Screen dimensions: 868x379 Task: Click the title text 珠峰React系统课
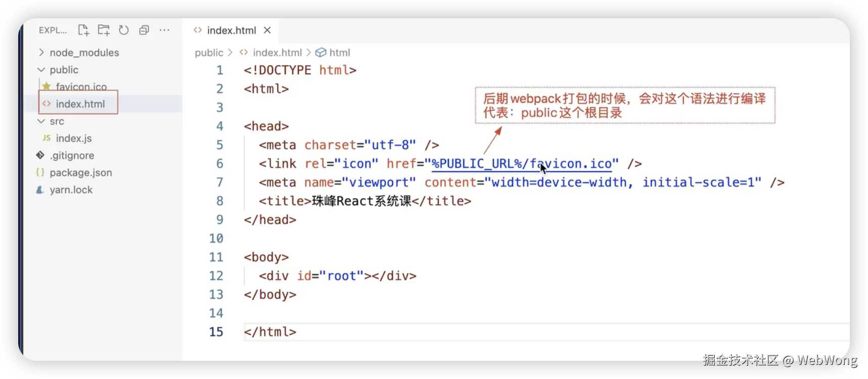361,201
